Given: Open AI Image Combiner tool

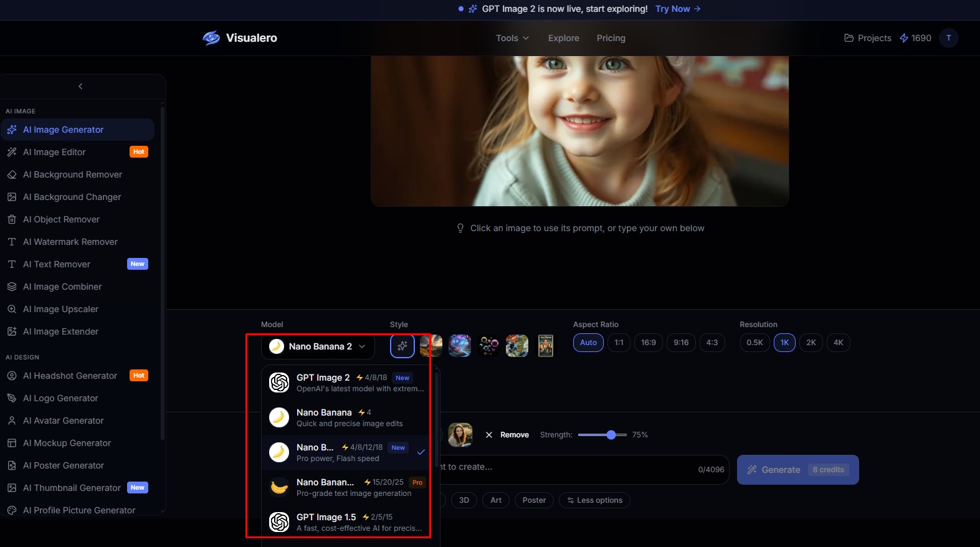Looking at the screenshot, I should click(77, 287).
